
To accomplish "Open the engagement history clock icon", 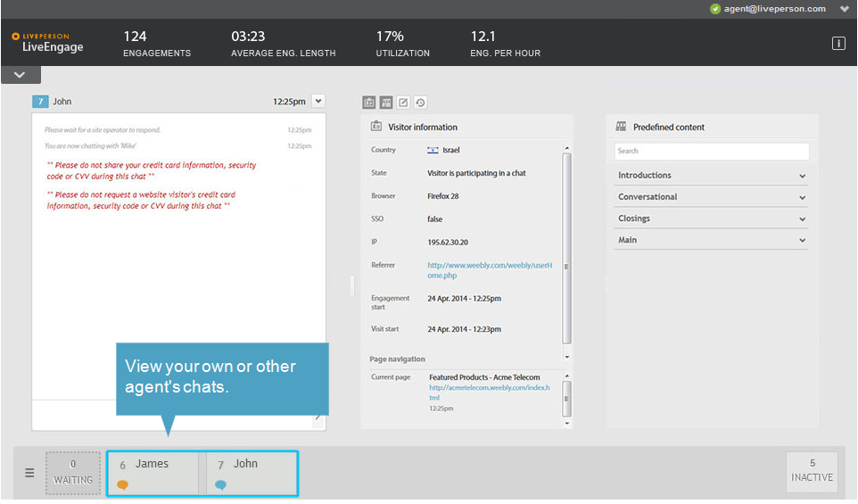I will pos(420,103).
